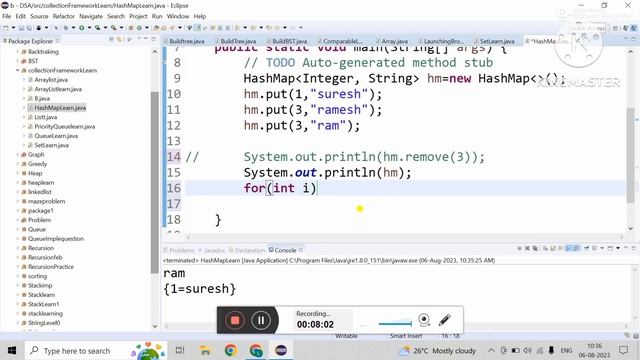The image size is (640, 360).
Task: Switch to the Array.java editor tab
Action: coord(394,41)
